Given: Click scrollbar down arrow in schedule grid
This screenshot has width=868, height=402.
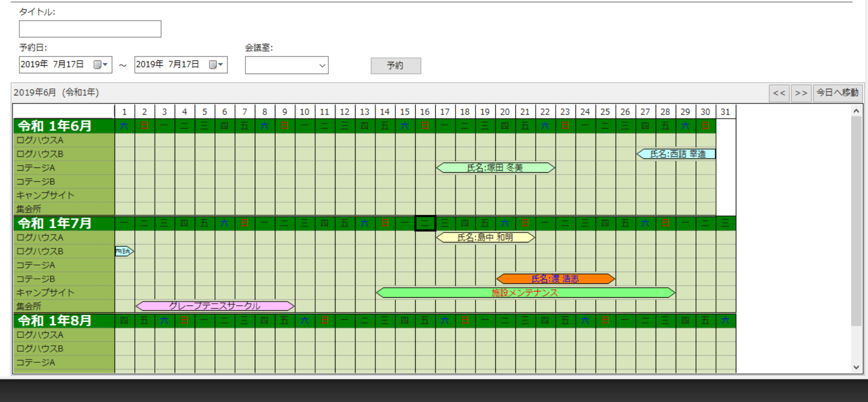Looking at the screenshot, I should [x=856, y=367].
